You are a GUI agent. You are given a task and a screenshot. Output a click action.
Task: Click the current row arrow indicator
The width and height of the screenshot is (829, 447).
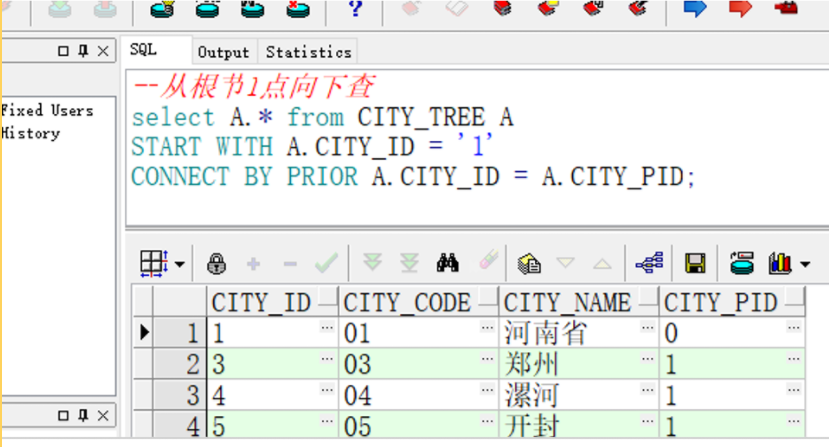pyautogui.click(x=144, y=332)
